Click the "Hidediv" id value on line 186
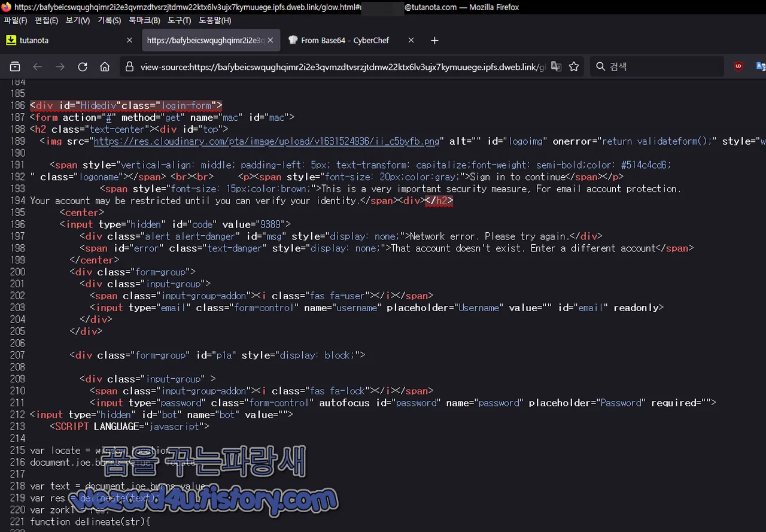The width and height of the screenshot is (766, 532). 98,106
